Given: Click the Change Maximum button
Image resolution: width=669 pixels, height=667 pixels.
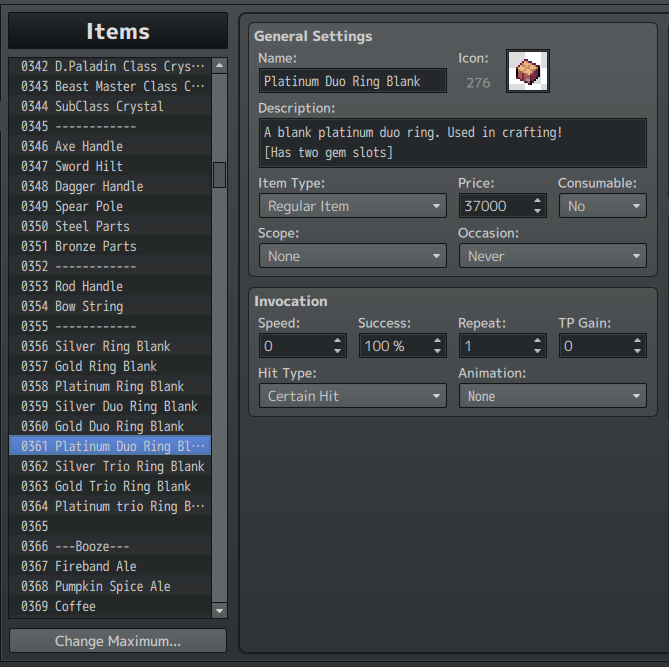Looking at the screenshot, I should click(x=118, y=641).
